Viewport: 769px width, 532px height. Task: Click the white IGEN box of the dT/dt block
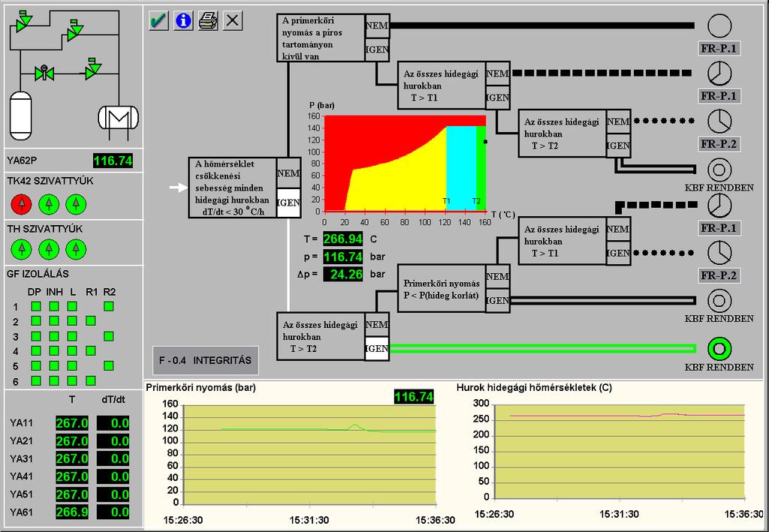[x=288, y=203]
